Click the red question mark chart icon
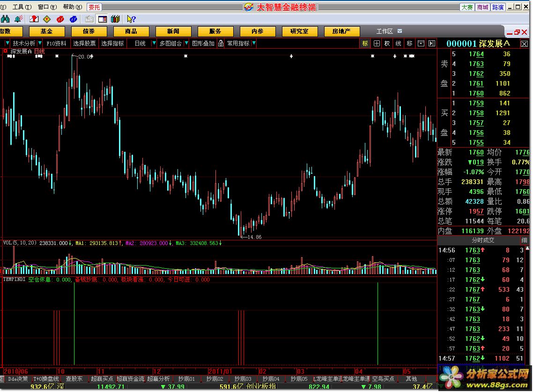 point(34,19)
